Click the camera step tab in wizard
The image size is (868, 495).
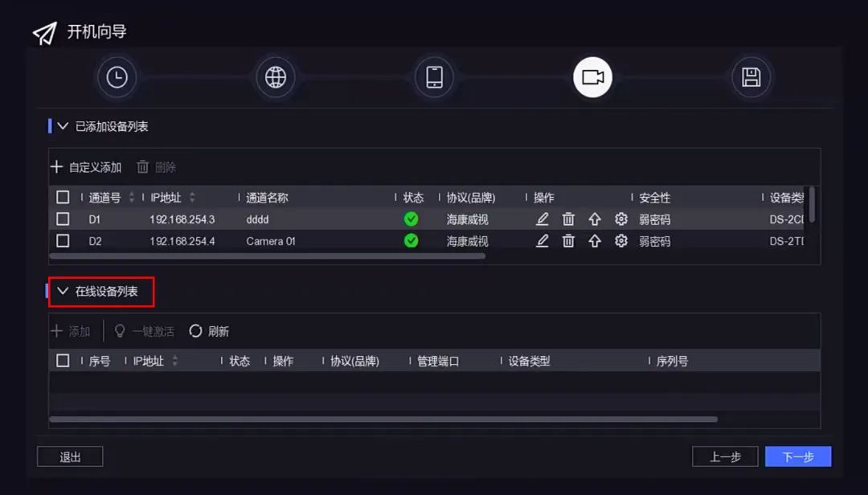point(593,77)
